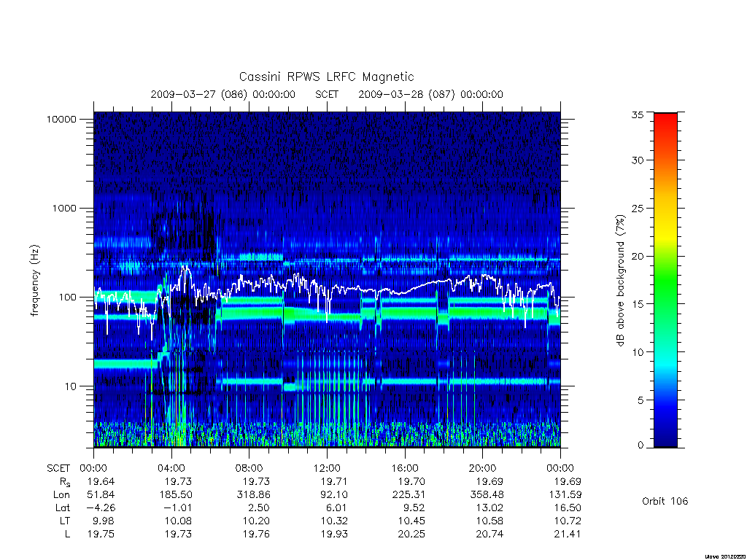Viewport: 747px width, 560px height.
Task: Select the start date '2009-03-27 (086) 00:00:00'
Action: pos(223,94)
